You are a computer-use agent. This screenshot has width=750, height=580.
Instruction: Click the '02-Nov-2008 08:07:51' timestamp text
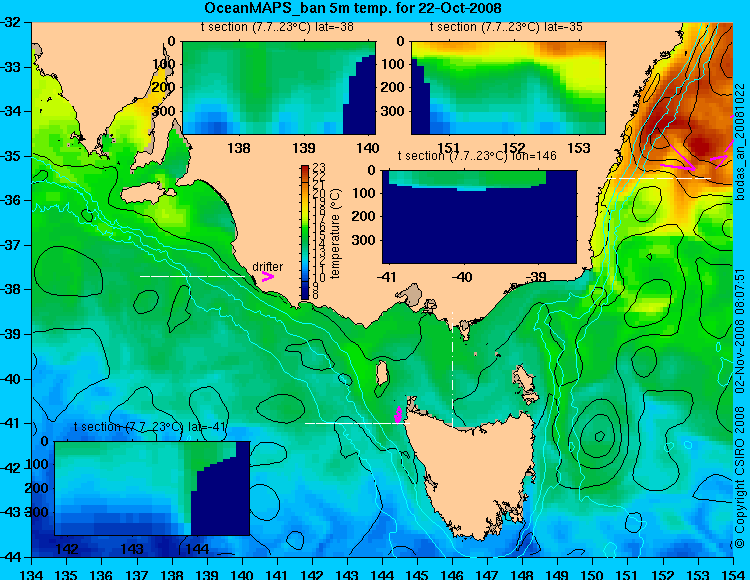pos(740,330)
